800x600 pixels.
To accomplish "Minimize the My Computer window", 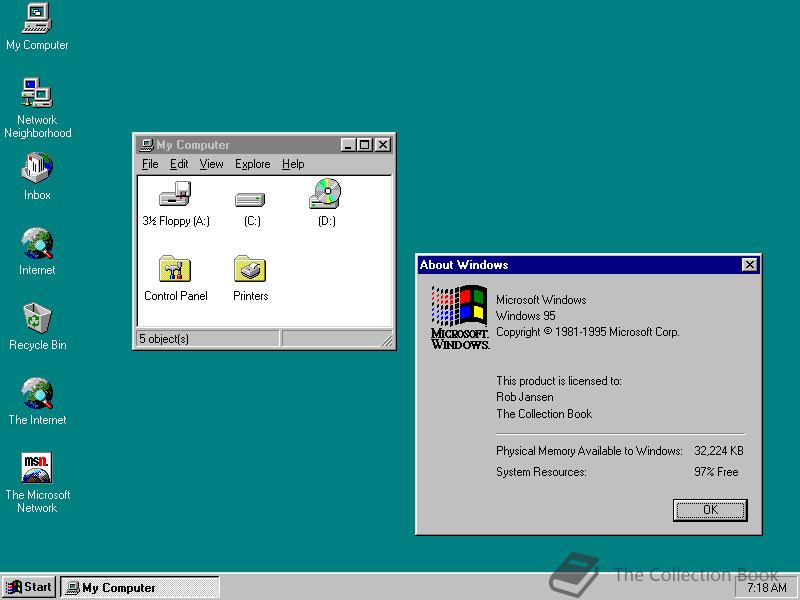I will tap(348, 145).
